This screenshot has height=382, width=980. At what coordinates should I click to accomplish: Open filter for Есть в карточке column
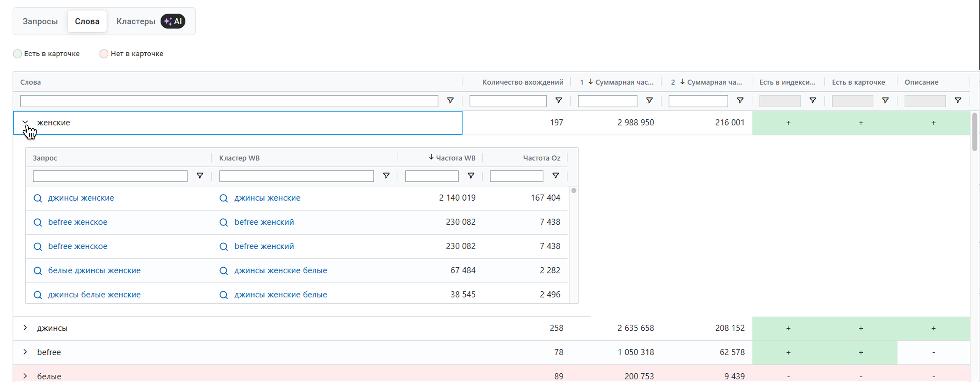tap(885, 100)
